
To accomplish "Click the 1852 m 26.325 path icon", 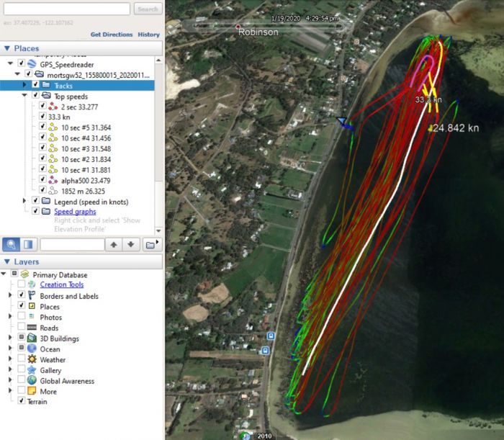I will pyautogui.click(x=53, y=191).
